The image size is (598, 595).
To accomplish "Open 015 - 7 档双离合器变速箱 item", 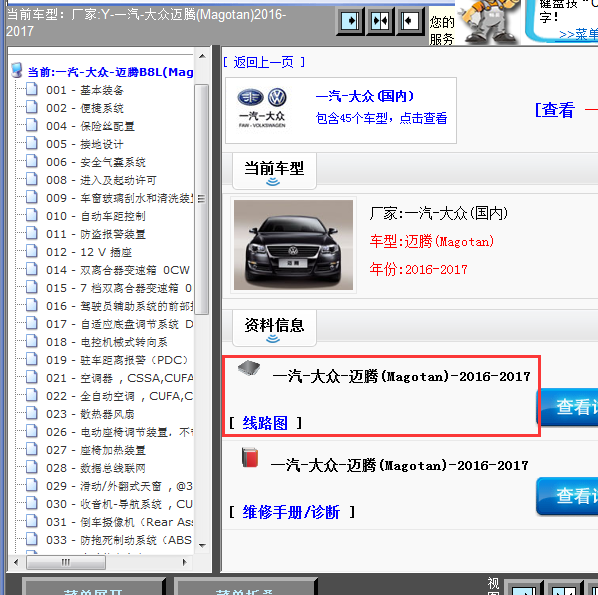I will click(x=119, y=288).
